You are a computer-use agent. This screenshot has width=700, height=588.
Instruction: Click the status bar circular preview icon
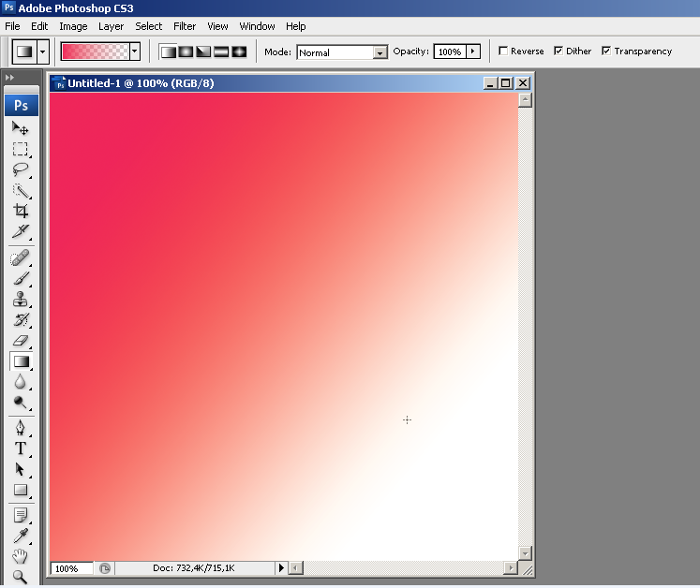point(104,568)
